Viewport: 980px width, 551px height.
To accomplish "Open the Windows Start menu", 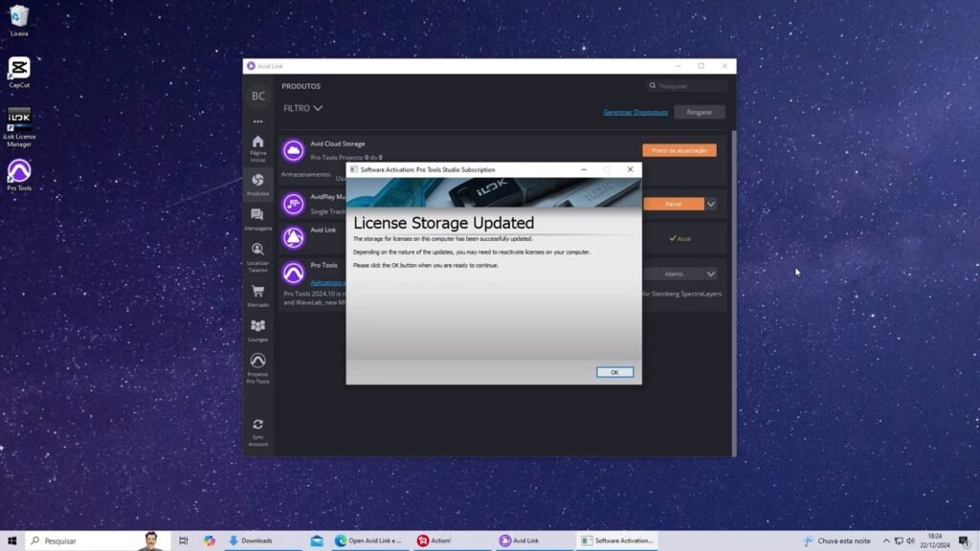I will (11, 540).
